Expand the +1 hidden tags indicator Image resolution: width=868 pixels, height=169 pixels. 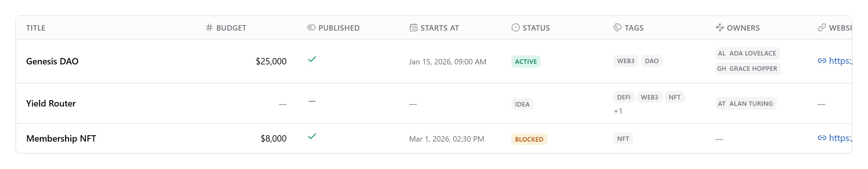coord(617,111)
